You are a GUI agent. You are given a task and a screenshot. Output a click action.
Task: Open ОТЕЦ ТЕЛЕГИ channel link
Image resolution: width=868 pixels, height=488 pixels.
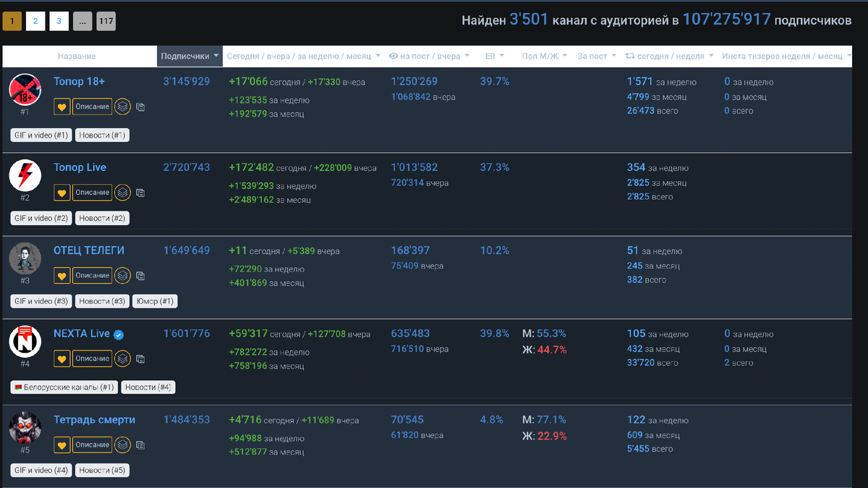[x=89, y=251]
